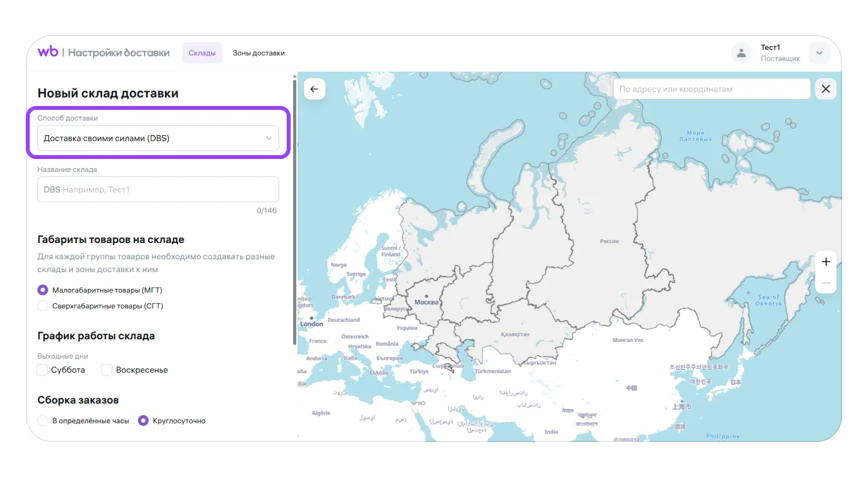Select Малогабаритные товары (МГТ) option
The height and width of the screenshot is (477, 868).
coord(43,290)
